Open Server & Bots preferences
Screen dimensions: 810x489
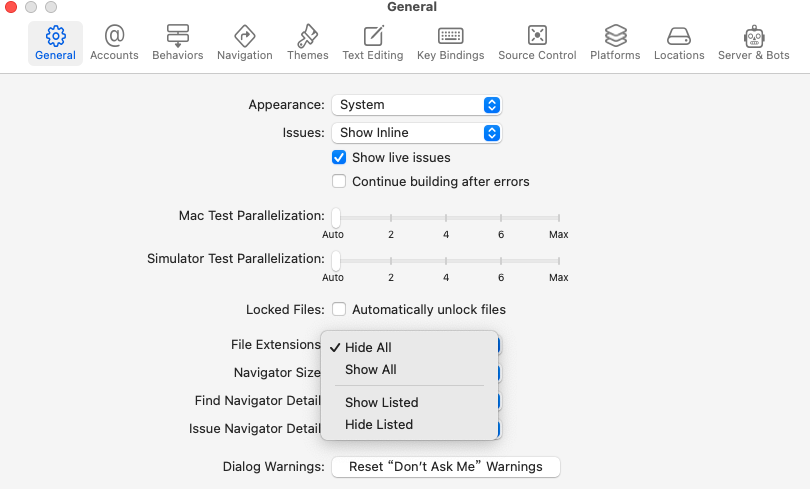(753, 43)
